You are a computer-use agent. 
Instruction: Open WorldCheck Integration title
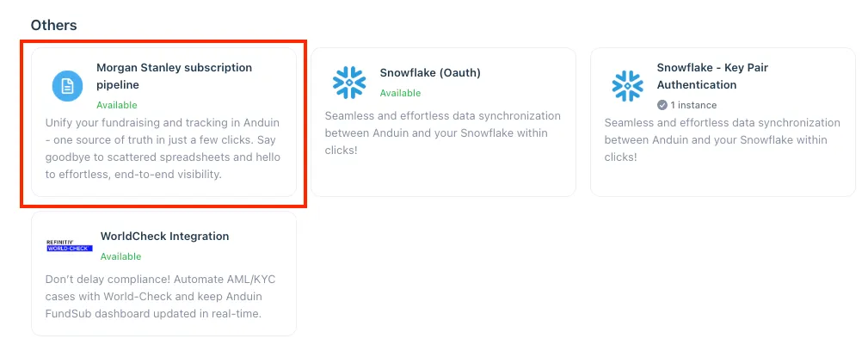click(x=164, y=237)
